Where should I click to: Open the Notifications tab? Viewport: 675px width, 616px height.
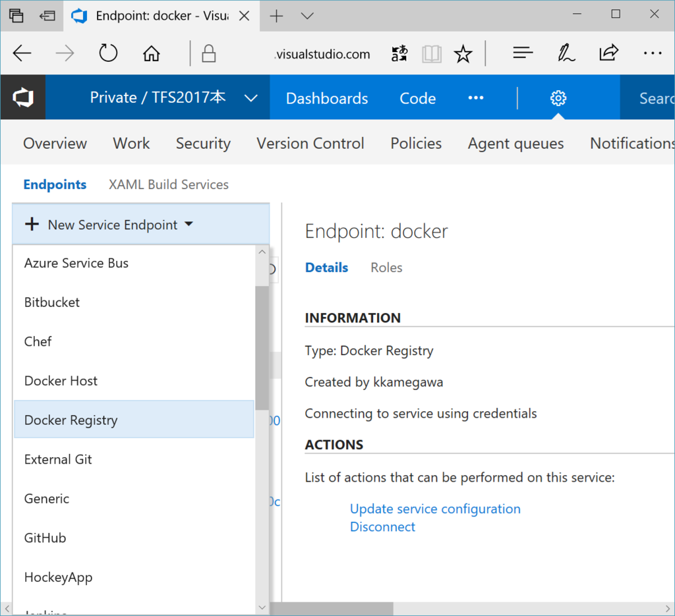(x=632, y=143)
